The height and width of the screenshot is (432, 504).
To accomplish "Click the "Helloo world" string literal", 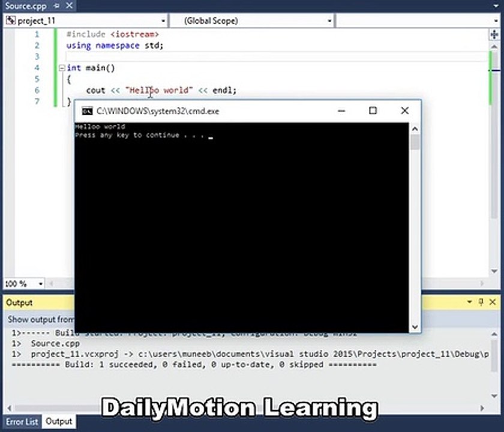I will (159, 91).
